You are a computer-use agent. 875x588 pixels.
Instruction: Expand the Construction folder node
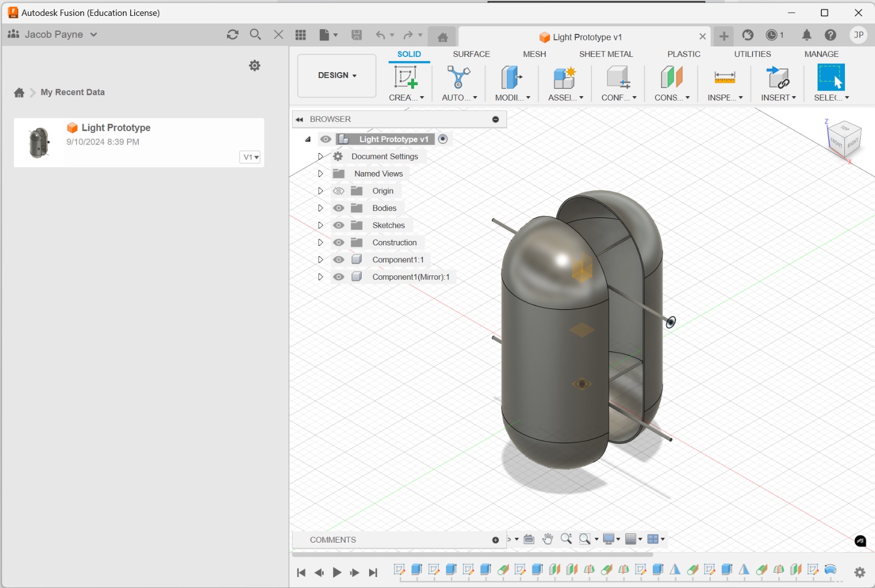tap(320, 243)
